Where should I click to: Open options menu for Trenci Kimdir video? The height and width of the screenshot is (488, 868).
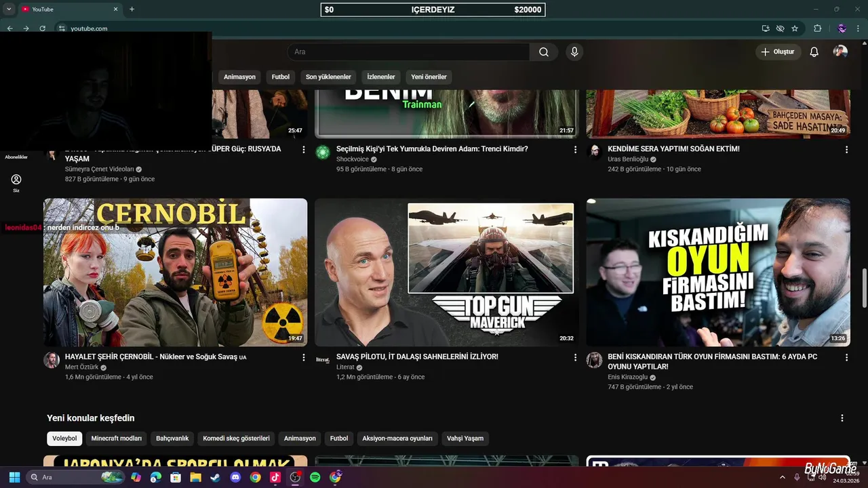point(575,149)
